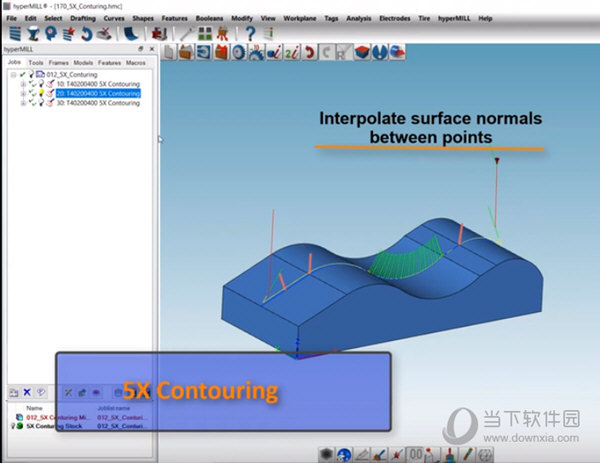The height and width of the screenshot is (463, 600).
Task: Select job 20: T40200400 5X Contouring
Action: [98, 93]
